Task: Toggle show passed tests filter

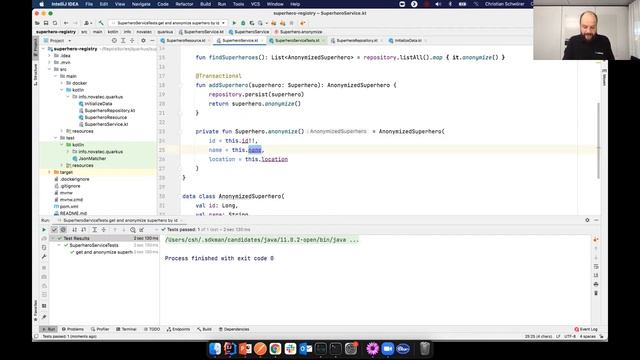Action: pos(54,230)
